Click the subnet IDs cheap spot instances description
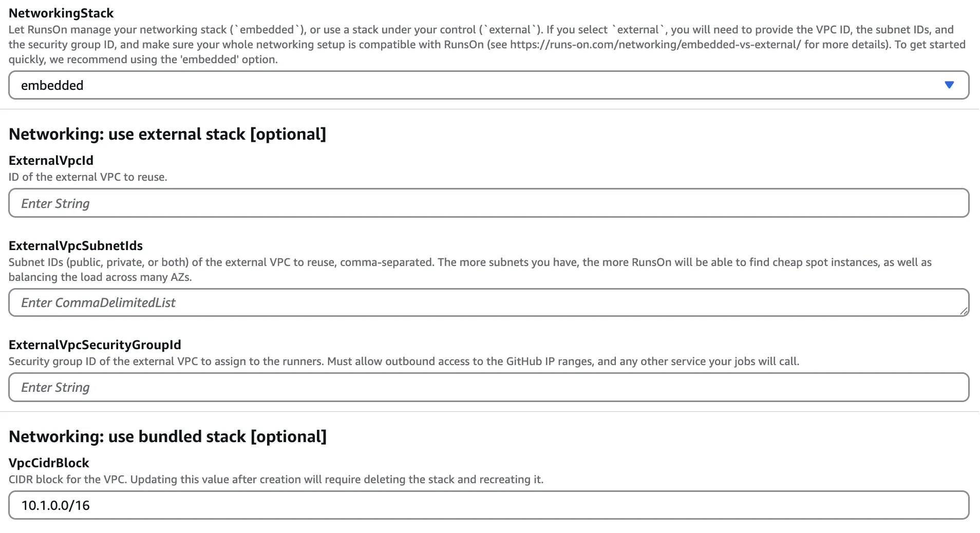980x533 pixels. coord(470,262)
